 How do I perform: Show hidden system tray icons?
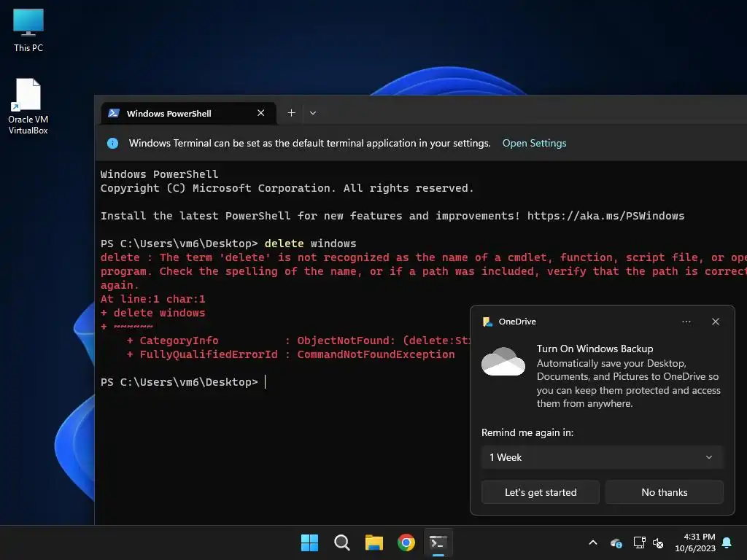pyautogui.click(x=593, y=542)
